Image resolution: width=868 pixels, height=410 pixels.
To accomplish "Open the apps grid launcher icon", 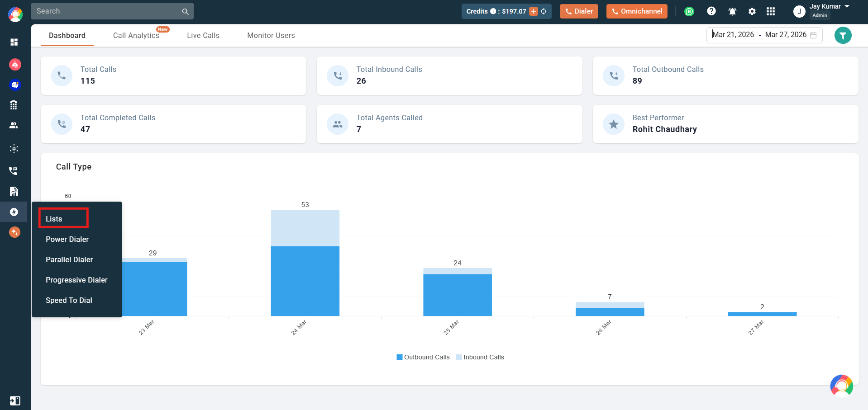I will pyautogui.click(x=771, y=11).
